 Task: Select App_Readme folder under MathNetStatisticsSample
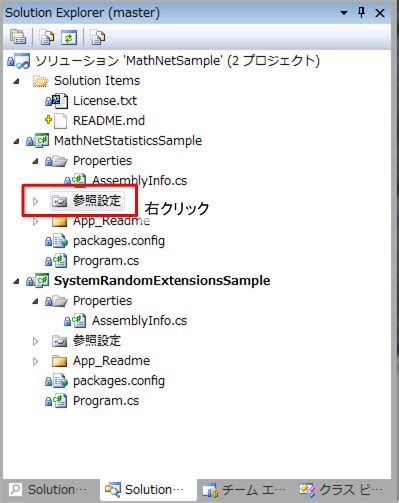pyautogui.click(x=111, y=221)
